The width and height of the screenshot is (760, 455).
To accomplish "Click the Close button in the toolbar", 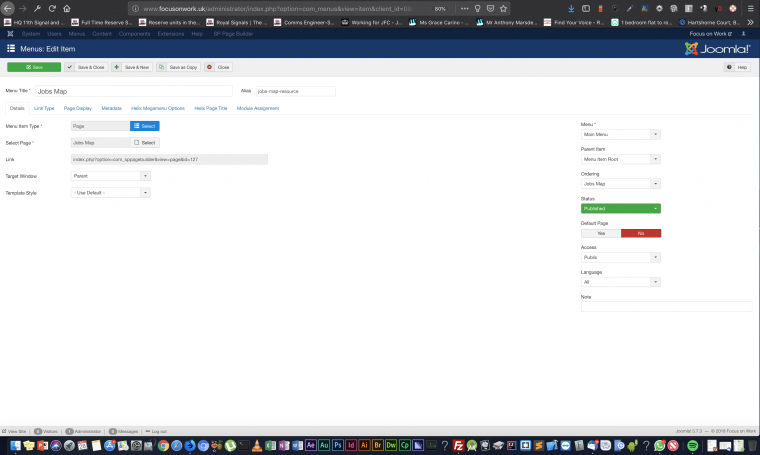I will point(219,67).
